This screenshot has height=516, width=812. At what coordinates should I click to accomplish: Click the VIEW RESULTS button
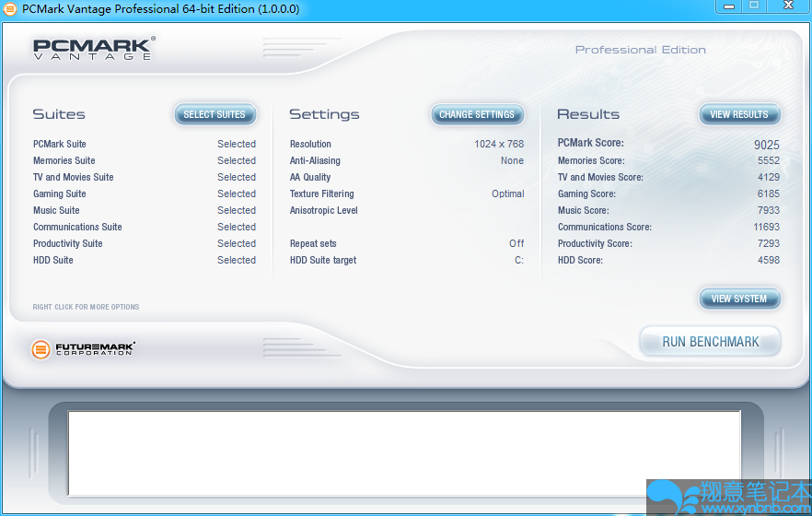[x=739, y=114]
